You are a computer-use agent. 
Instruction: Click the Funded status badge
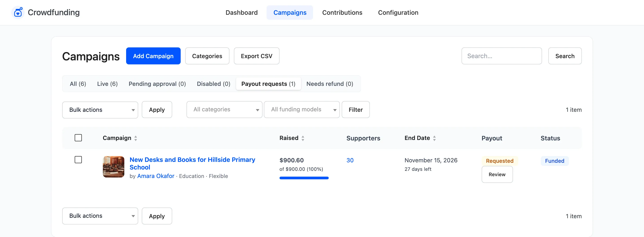tap(555, 161)
